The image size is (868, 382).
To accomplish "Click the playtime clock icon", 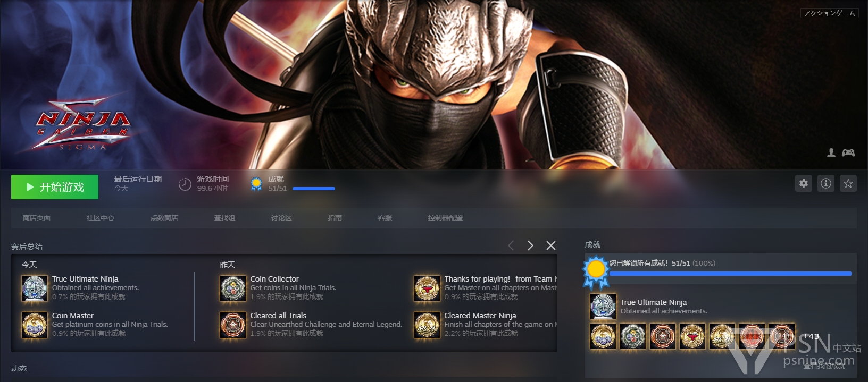I will 185,184.
